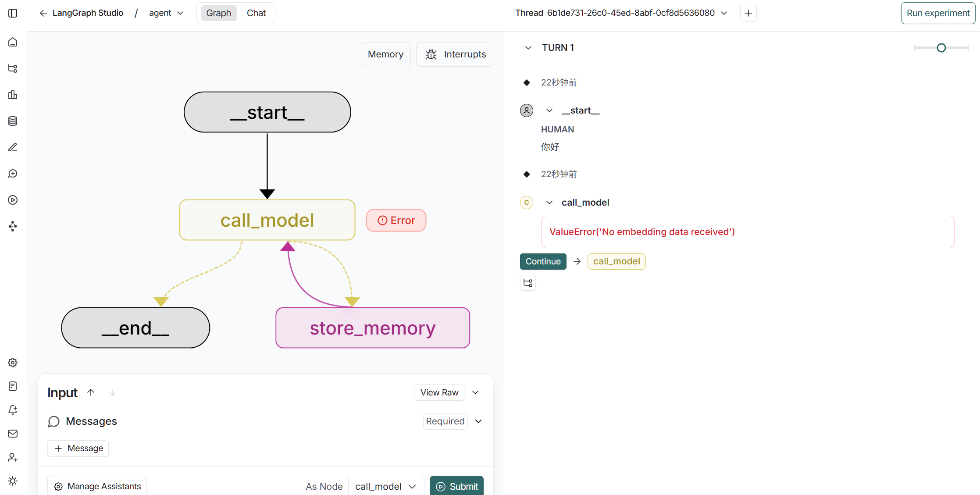The height and width of the screenshot is (495, 980).
Task: Collapse the TURN 1 section
Action: point(528,48)
